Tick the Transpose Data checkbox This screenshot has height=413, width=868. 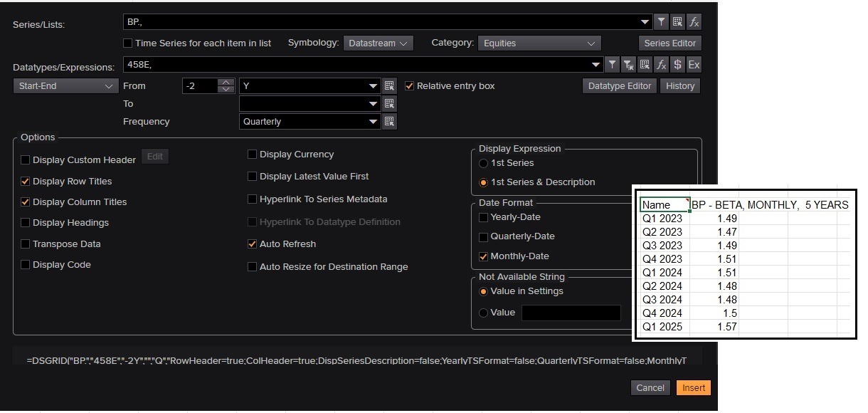(26, 244)
